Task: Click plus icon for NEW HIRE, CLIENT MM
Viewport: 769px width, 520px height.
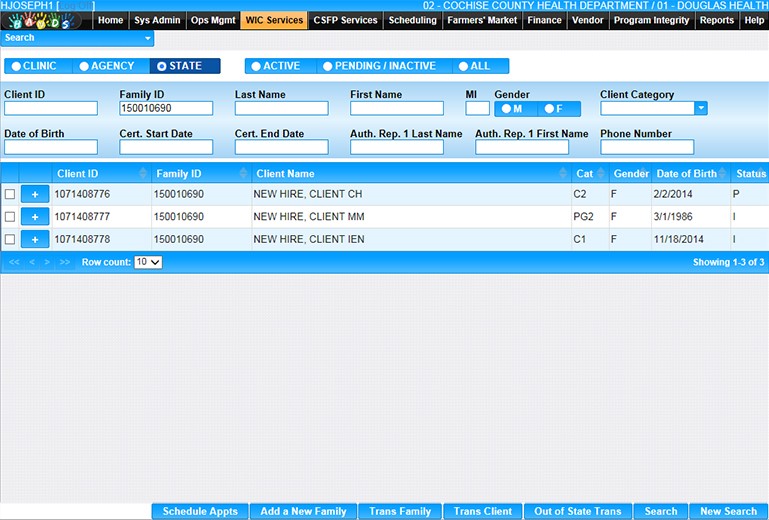Action: (34, 217)
